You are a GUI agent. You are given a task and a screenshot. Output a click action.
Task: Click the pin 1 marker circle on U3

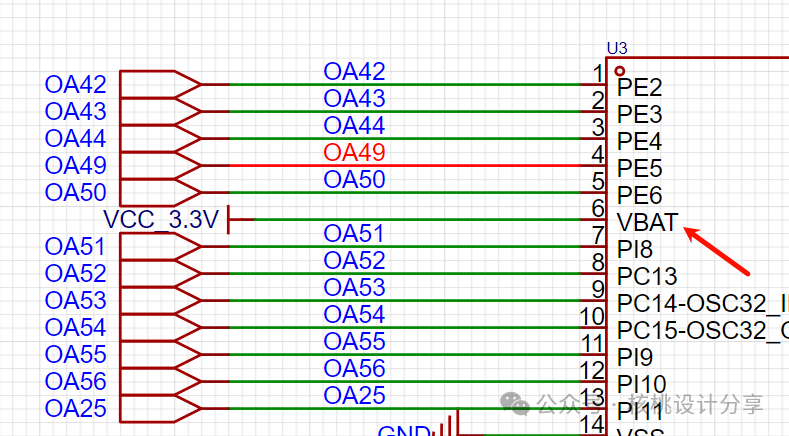[x=620, y=72]
